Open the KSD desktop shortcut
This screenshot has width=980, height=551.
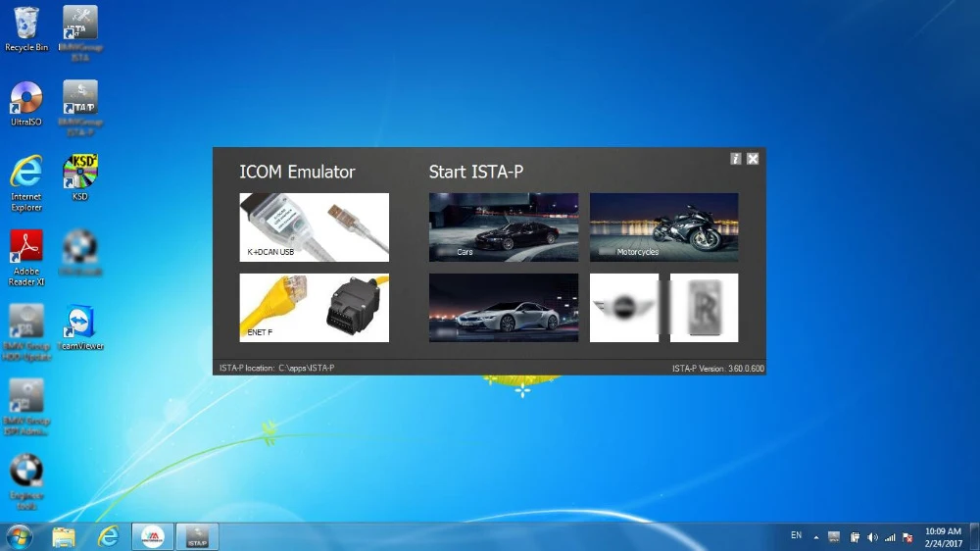point(80,178)
